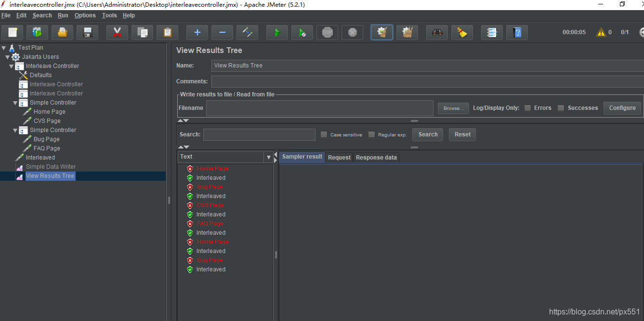The image size is (644, 321).
Task: Open Help with question mark icon
Action: coord(517,32)
